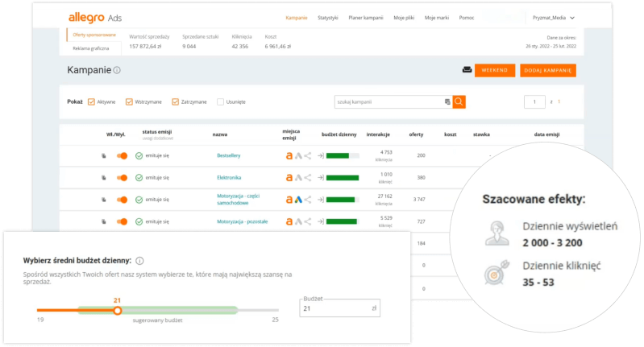
Task: Uncheck the Aktywne checkbox
Action: click(91, 101)
